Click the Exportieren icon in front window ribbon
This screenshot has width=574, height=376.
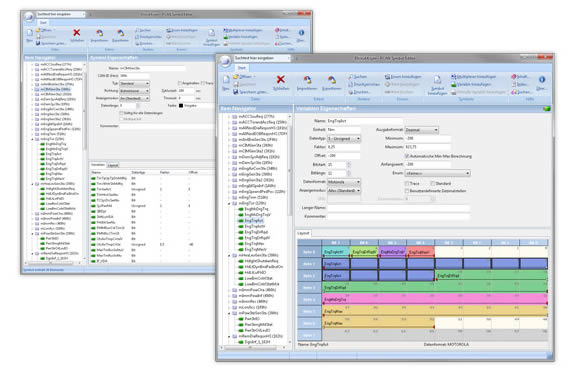(332, 79)
